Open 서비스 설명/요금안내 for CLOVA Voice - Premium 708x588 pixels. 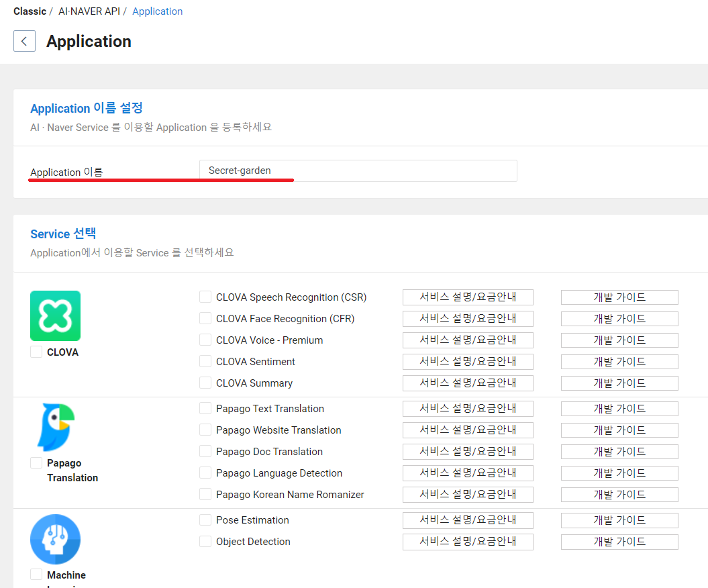point(468,340)
